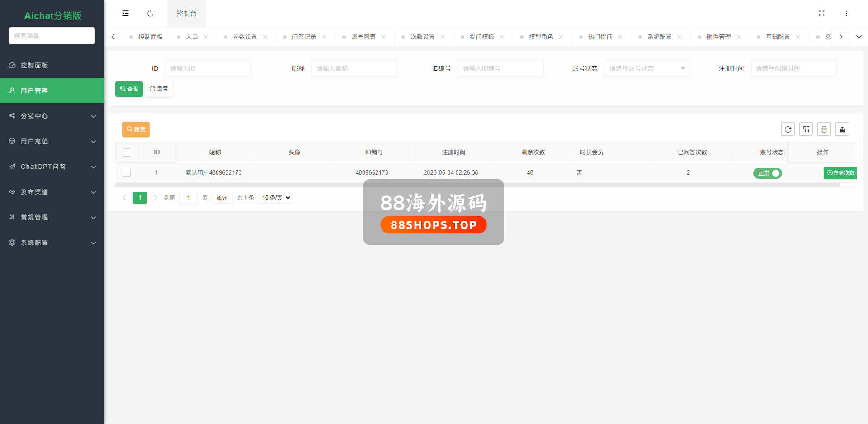Image resolution: width=868 pixels, height=424 pixels.
Task: Click the 昵称 input field
Action: point(354,68)
